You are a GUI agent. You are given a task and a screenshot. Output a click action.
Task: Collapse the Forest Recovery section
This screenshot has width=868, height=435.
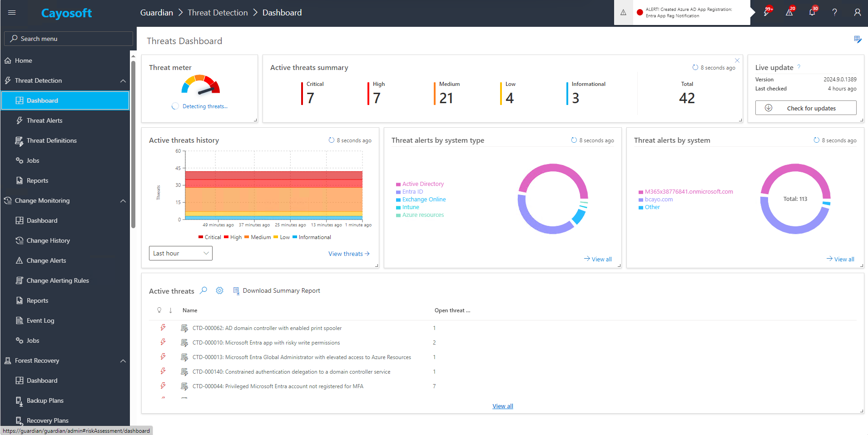click(123, 360)
